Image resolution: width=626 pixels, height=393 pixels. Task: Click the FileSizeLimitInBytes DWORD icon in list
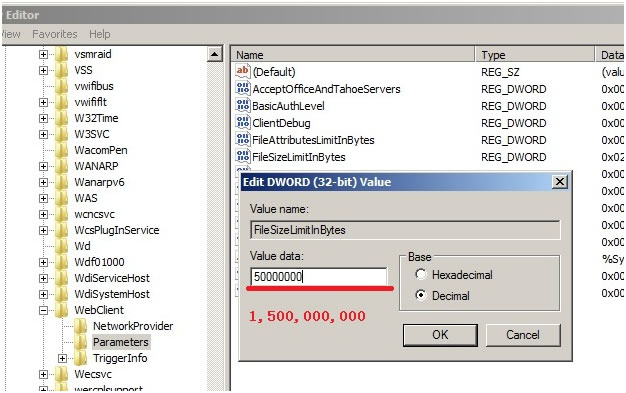pos(243,157)
